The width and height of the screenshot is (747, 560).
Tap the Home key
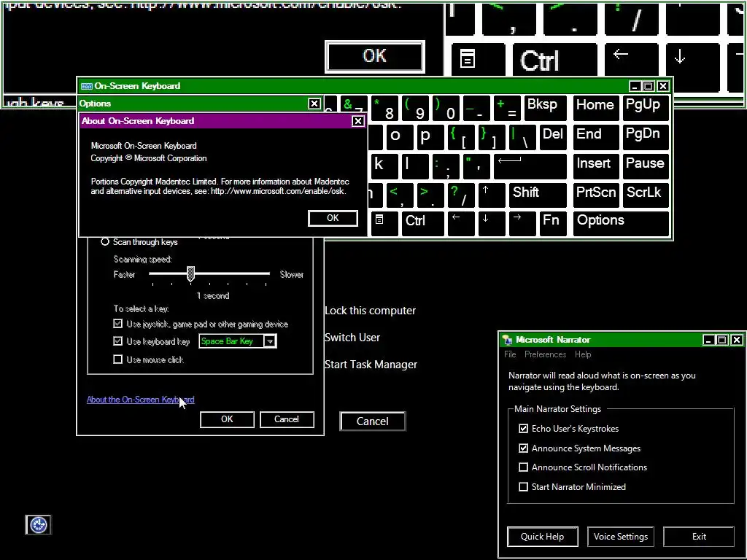pos(596,108)
